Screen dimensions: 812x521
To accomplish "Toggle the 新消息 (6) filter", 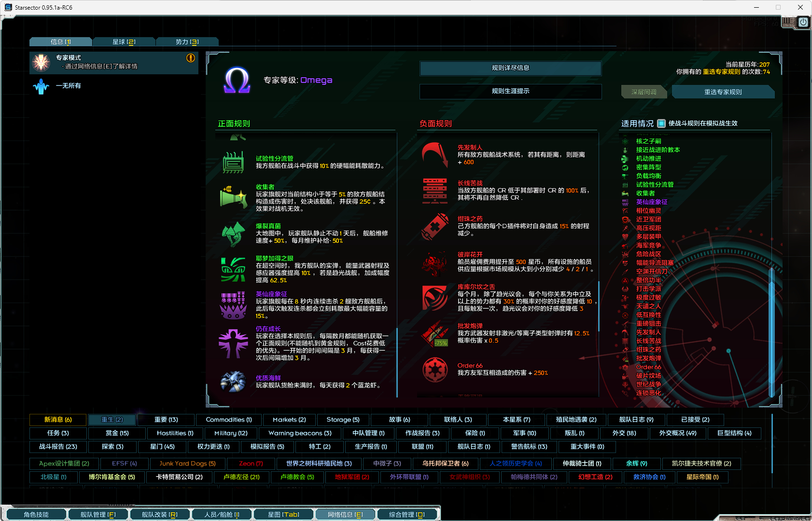I will click(58, 420).
